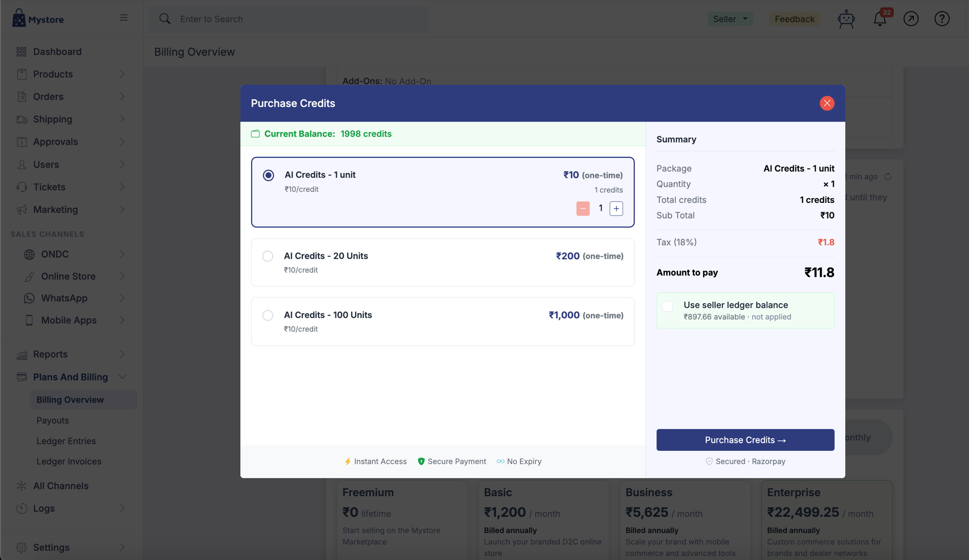Click the WhatsApp icon in sidebar
The width and height of the screenshot is (969, 560).
pyautogui.click(x=29, y=298)
